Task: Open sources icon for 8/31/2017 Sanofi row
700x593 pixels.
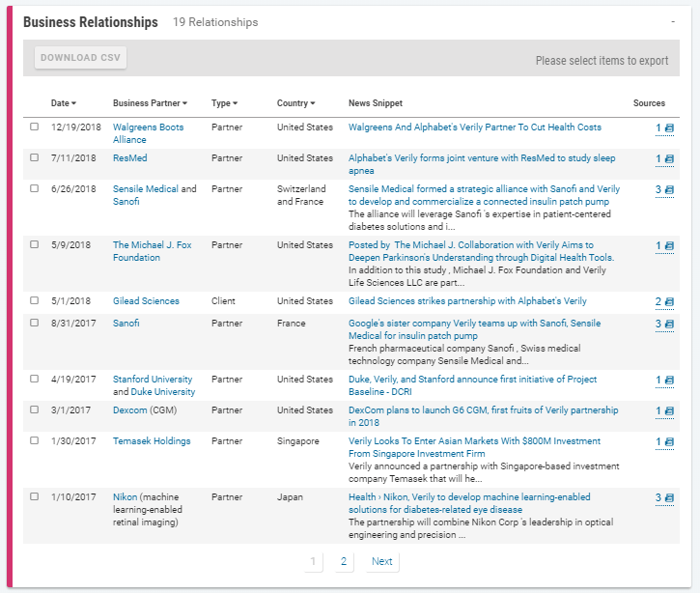Action: click(x=669, y=325)
